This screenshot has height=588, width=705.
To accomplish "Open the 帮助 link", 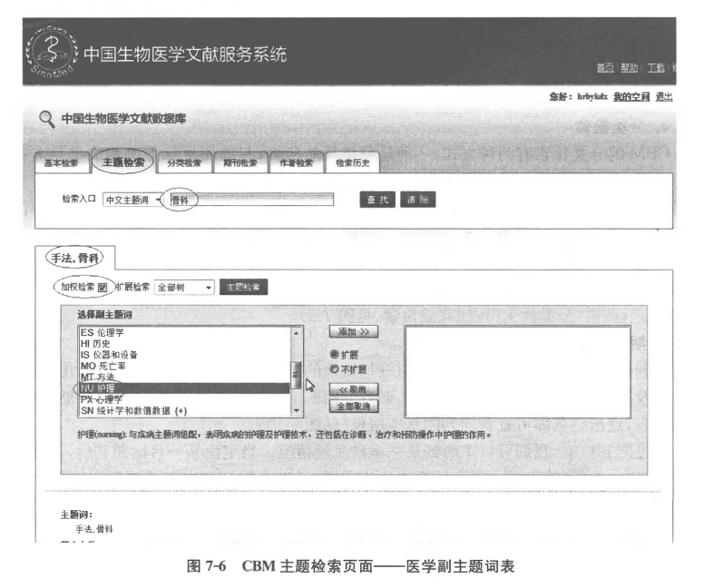I will coord(630,67).
